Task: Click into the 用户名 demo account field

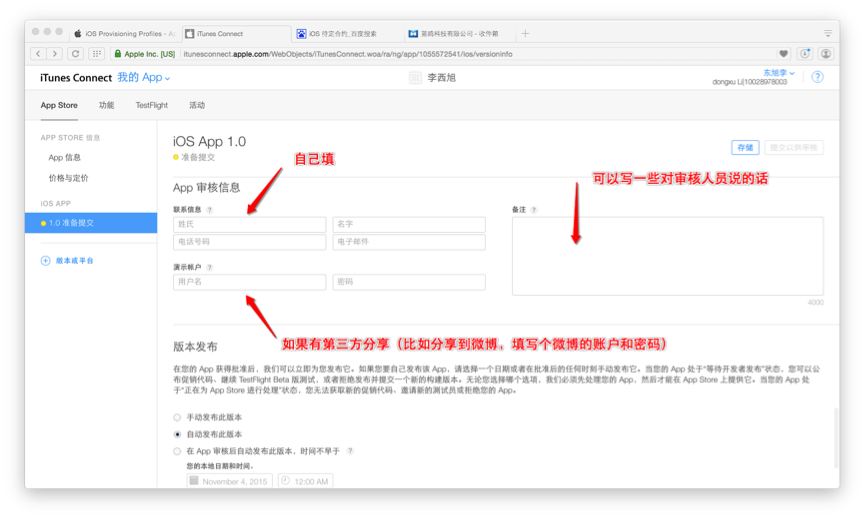Action: 249,282
